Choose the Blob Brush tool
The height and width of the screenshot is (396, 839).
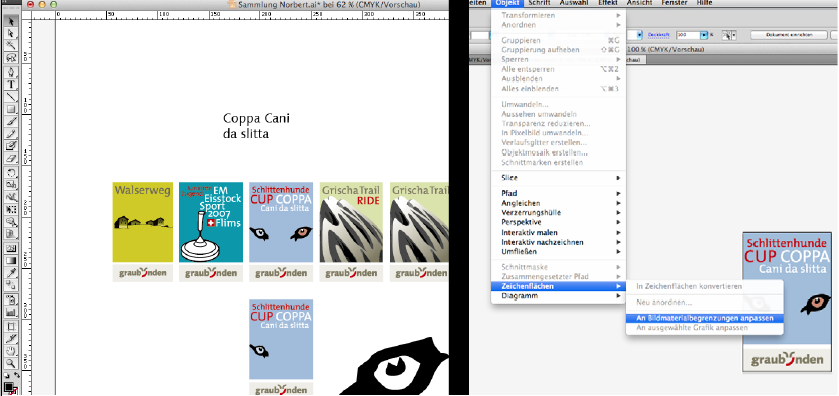(11, 146)
